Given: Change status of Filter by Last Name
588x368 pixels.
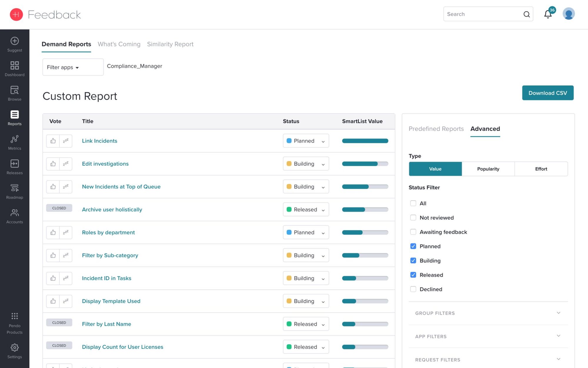Looking at the screenshot, I should 306,324.
